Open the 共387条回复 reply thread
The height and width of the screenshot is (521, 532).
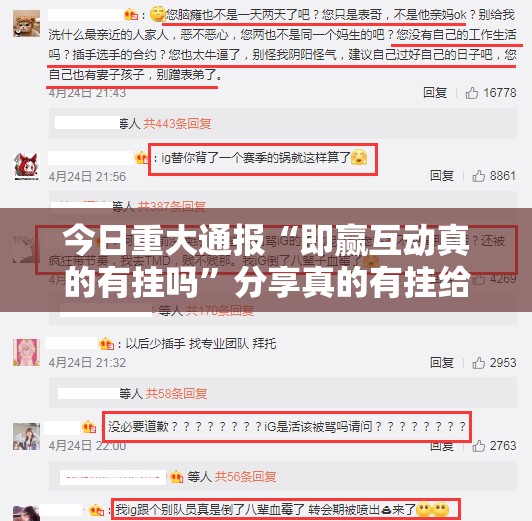point(172,206)
